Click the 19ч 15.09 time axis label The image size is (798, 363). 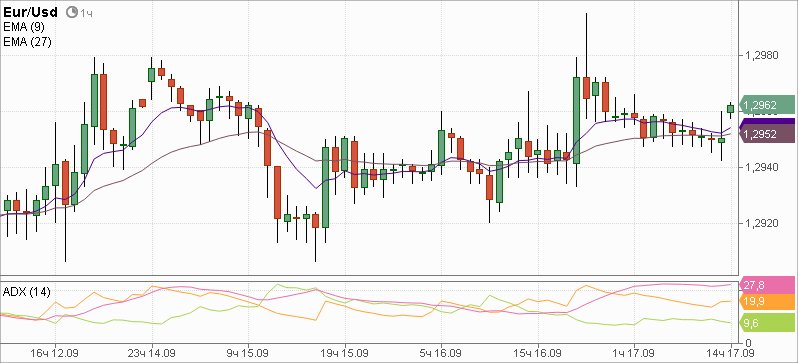click(345, 353)
